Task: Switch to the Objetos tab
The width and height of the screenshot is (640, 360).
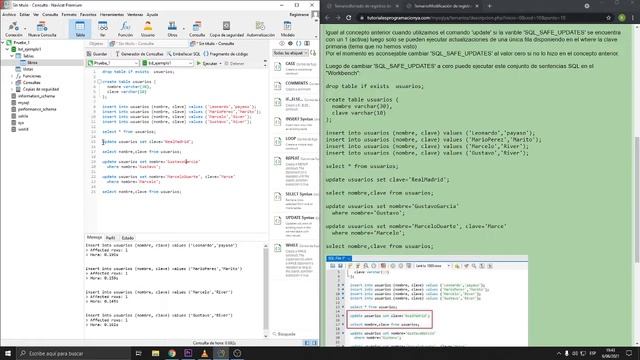Action: [96, 43]
